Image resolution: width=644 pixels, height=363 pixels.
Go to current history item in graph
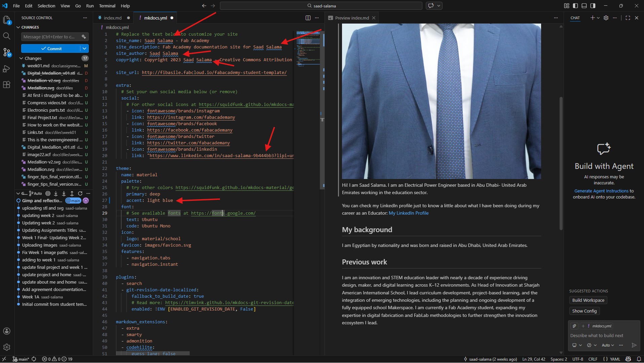48,193
